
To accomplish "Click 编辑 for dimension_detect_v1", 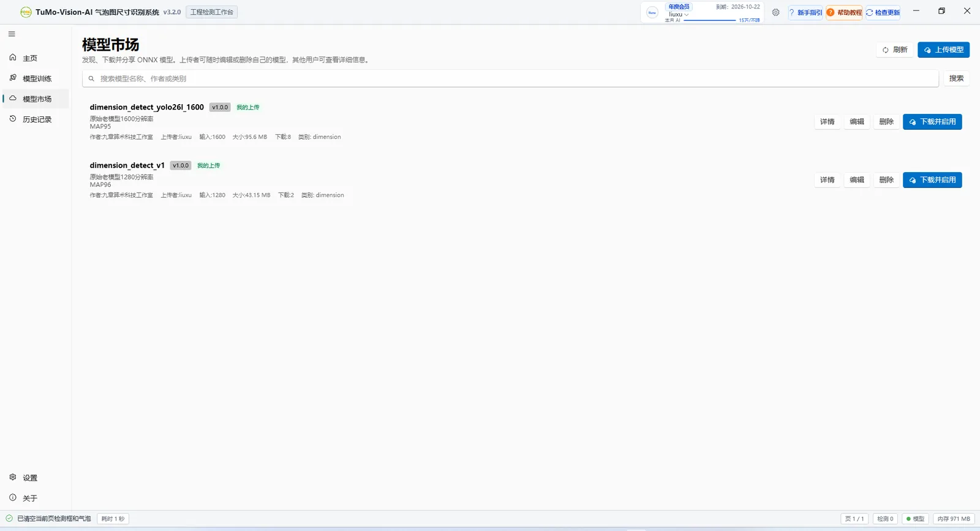I will tap(857, 180).
